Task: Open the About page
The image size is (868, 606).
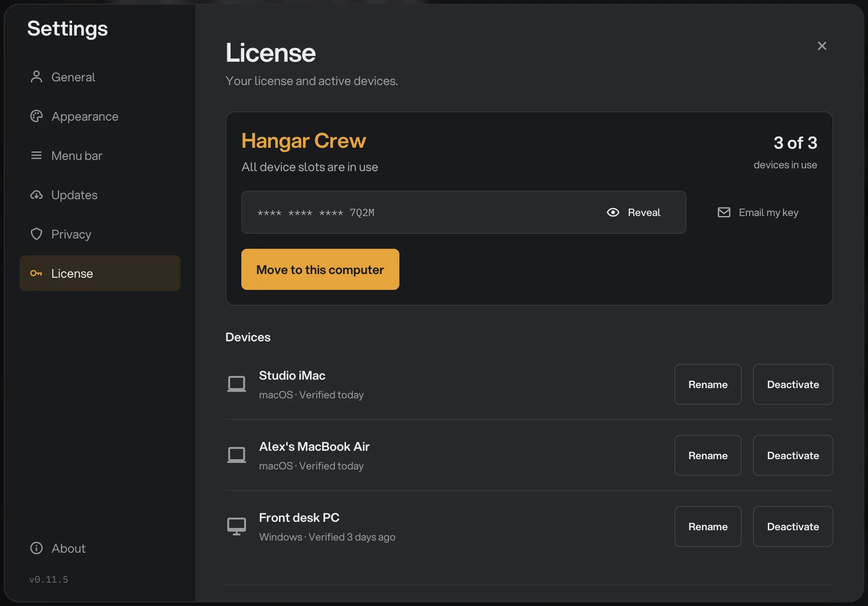Action: point(100,548)
